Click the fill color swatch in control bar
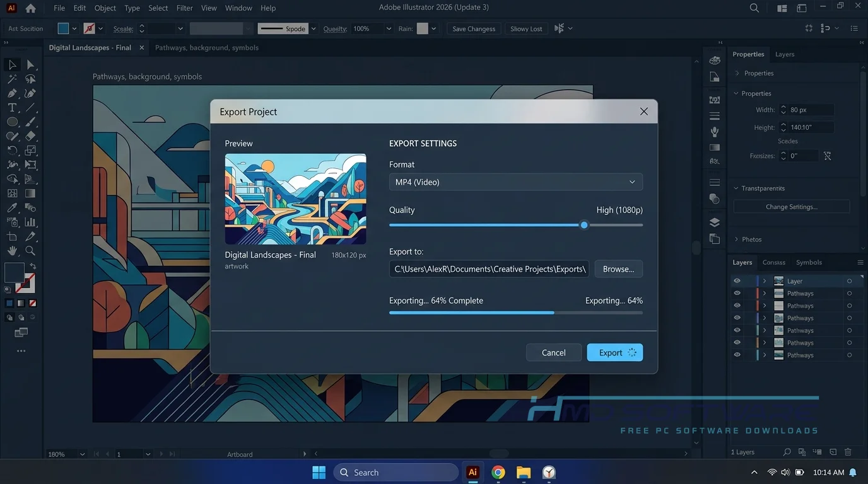 pos(63,28)
